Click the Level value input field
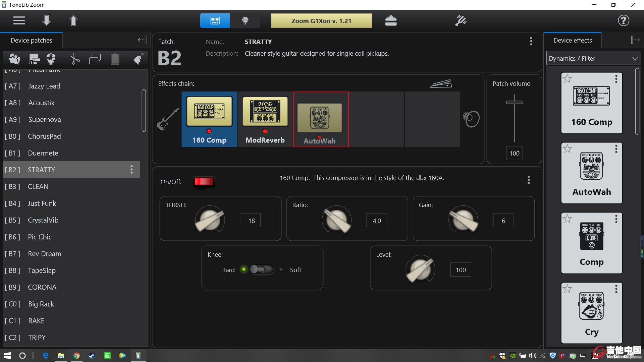644x362 pixels. coord(460,269)
